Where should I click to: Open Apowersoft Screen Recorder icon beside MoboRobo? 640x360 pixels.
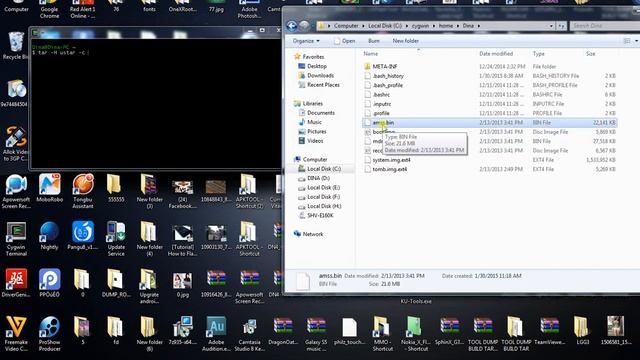point(16,191)
